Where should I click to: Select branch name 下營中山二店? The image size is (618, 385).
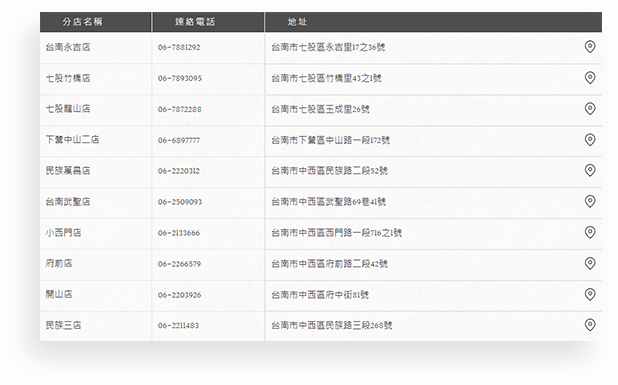click(73, 139)
